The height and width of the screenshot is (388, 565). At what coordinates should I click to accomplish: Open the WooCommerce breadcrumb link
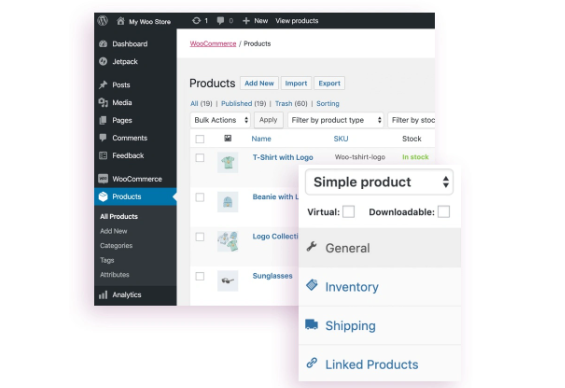pos(213,44)
